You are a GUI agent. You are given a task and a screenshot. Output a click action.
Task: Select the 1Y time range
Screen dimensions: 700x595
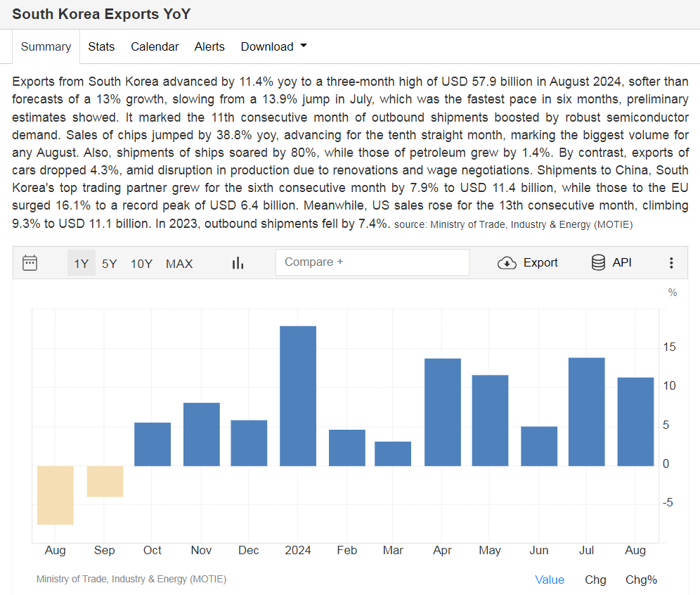pos(82,264)
